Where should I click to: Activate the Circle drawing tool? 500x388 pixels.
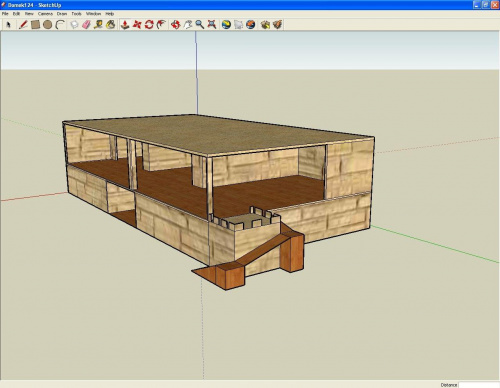(47, 25)
